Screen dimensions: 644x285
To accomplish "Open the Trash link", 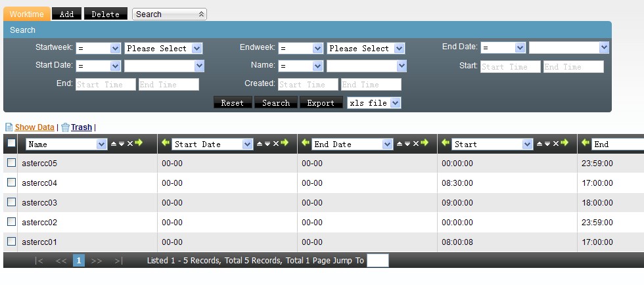I will [x=81, y=127].
